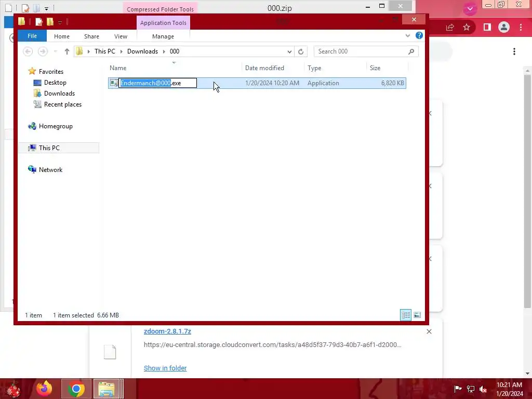Viewport: 532px width, 399px height.
Task: Launch Firefox from the taskbar
Action: [45, 389]
